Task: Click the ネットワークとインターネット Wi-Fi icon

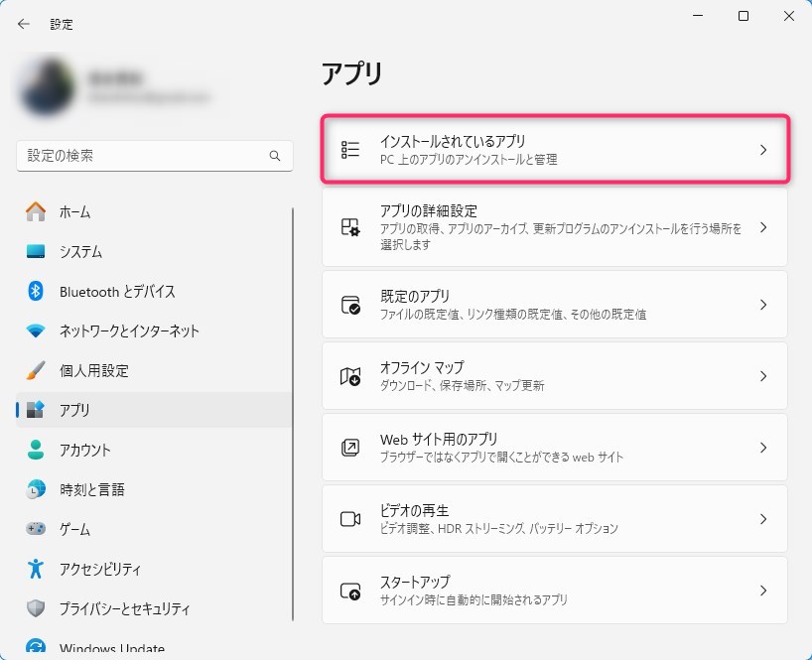Action: (x=36, y=331)
